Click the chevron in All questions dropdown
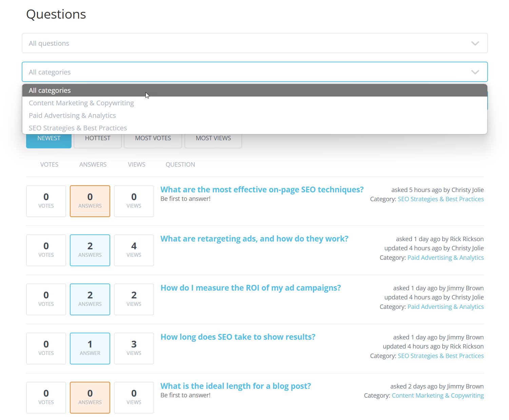This screenshot has height=420, width=509. pyautogui.click(x=475, y=43)
